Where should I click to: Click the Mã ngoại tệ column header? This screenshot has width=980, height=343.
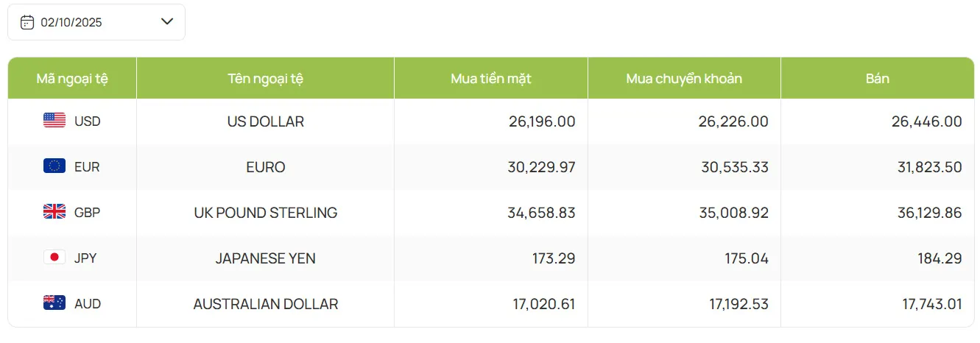tap(72, 79)
